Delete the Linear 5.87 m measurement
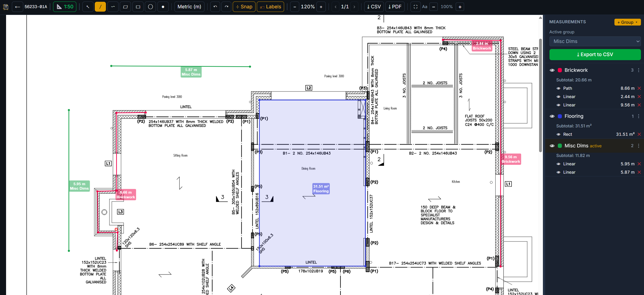 (x=639, y=172)
